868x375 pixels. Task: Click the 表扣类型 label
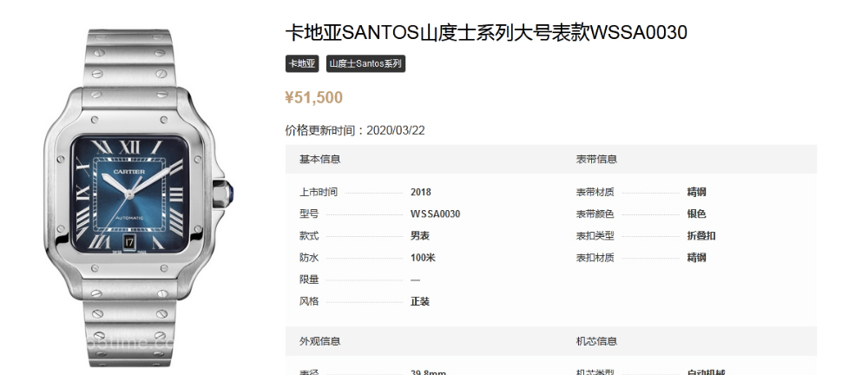coord(595,236)
